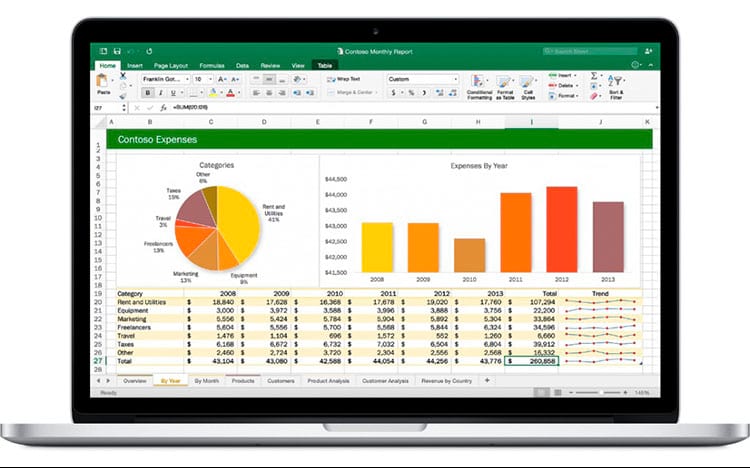The height and width of the screenshot is (468, 750).
Task: Click the Redo arrow in the title bar
Action: pyautogui.click(x=149, y=51)
